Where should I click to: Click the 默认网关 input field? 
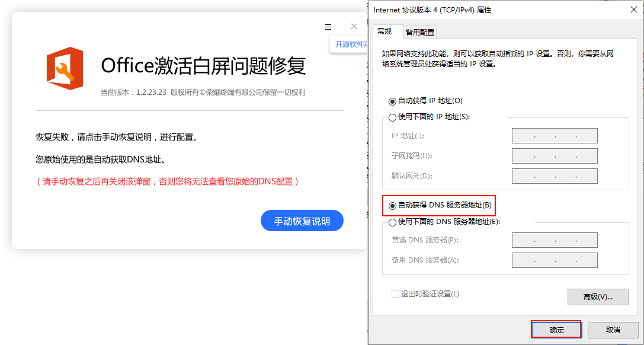tap(555, 176)
